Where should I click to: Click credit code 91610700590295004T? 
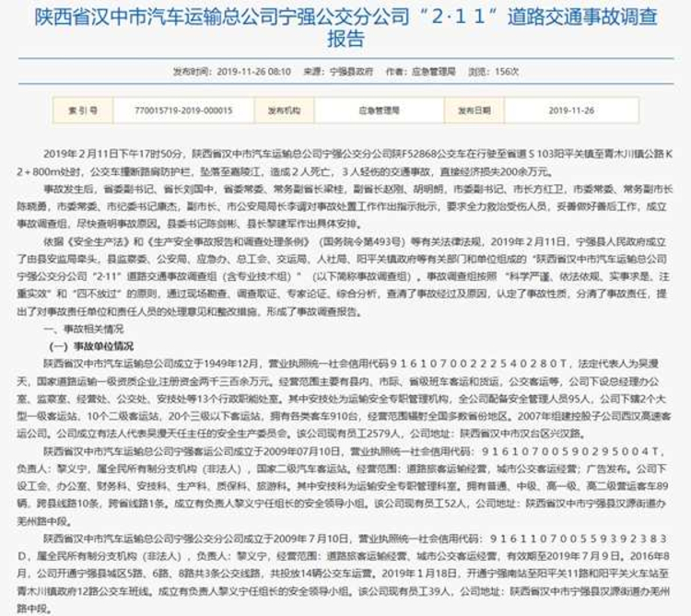tap(569, 451)
